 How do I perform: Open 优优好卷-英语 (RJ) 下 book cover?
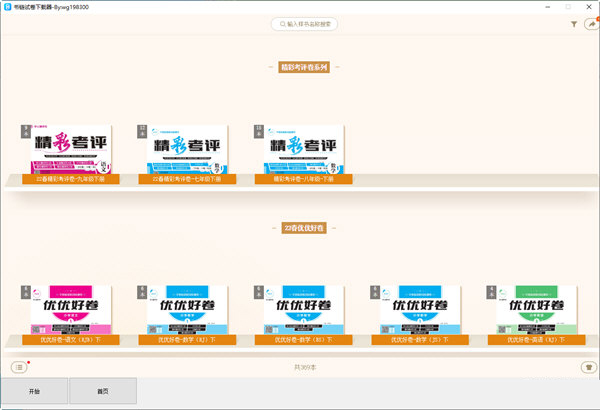535,310
